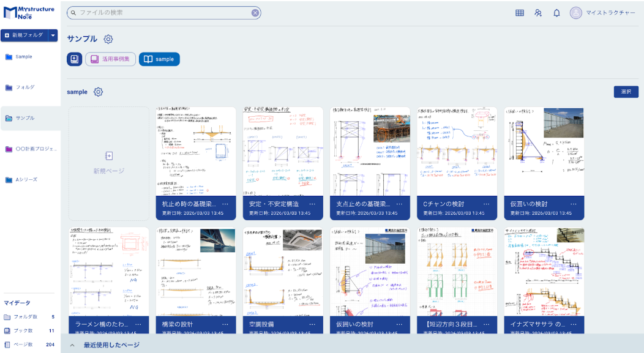Open the 活用事例集 book tab

click(x=110, y=59)
